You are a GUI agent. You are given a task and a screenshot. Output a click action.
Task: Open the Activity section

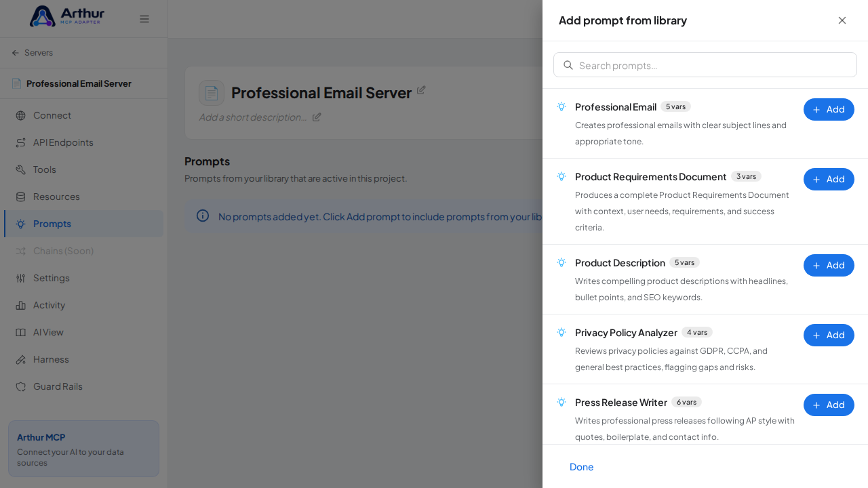click(83, 305)
